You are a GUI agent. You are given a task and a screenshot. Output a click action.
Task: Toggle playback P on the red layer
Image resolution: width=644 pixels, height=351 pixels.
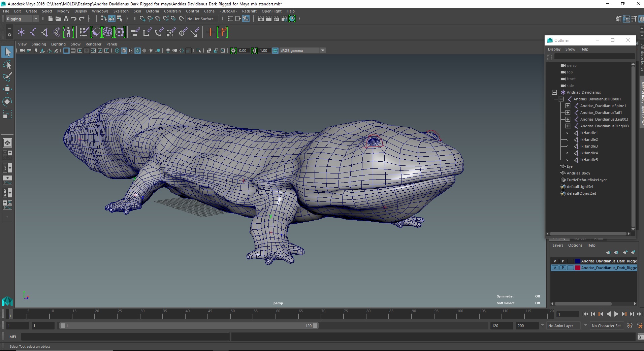(562, 268)
